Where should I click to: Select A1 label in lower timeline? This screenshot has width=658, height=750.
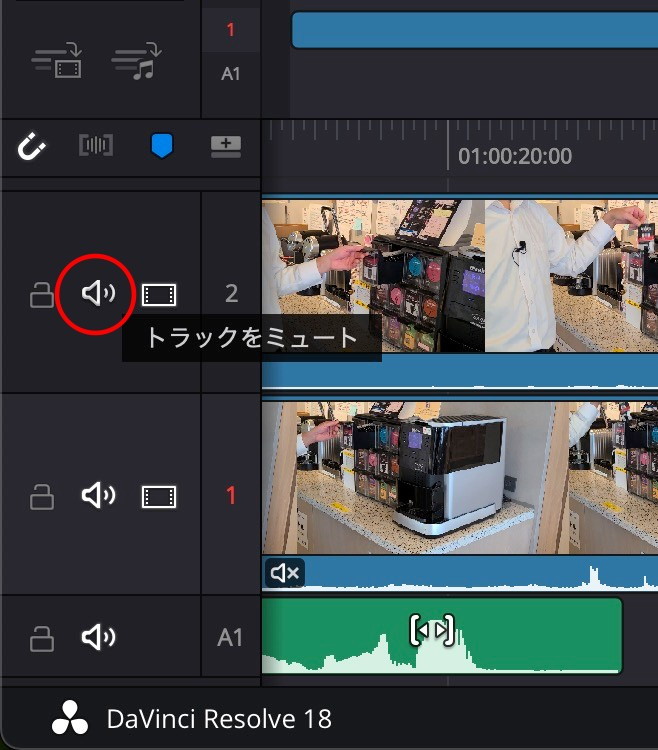click(230, 638)
